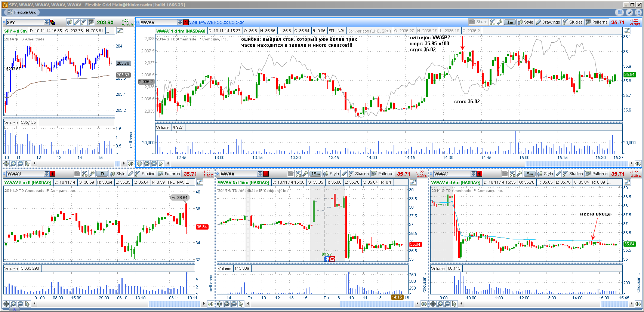644x312 pixels.
Task: Open drawings pencil on WWAV daily chart
Action: 131,174
